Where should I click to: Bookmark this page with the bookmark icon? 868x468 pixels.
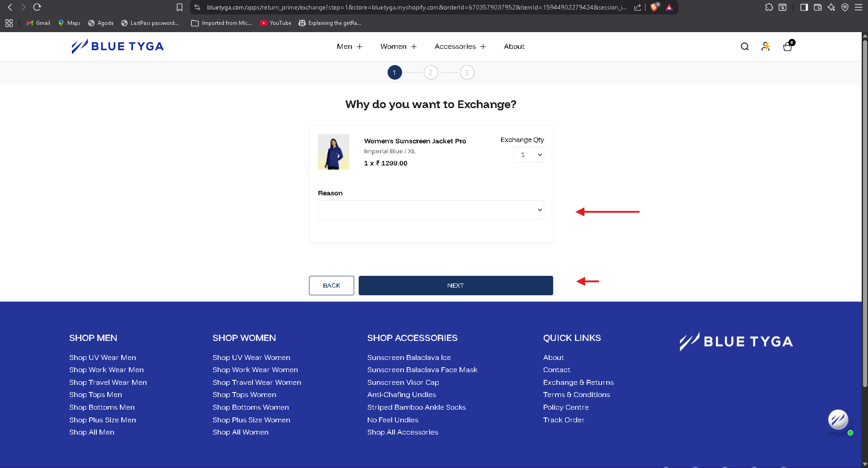point(180,7)
